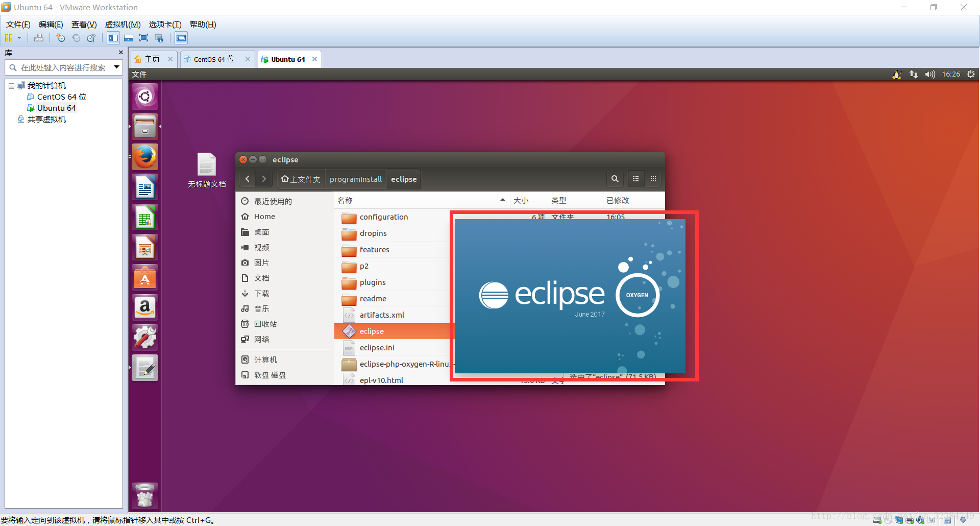Open the 编辑(E) menu
Viewport: 980px width, 526px height.
point(51,25)
